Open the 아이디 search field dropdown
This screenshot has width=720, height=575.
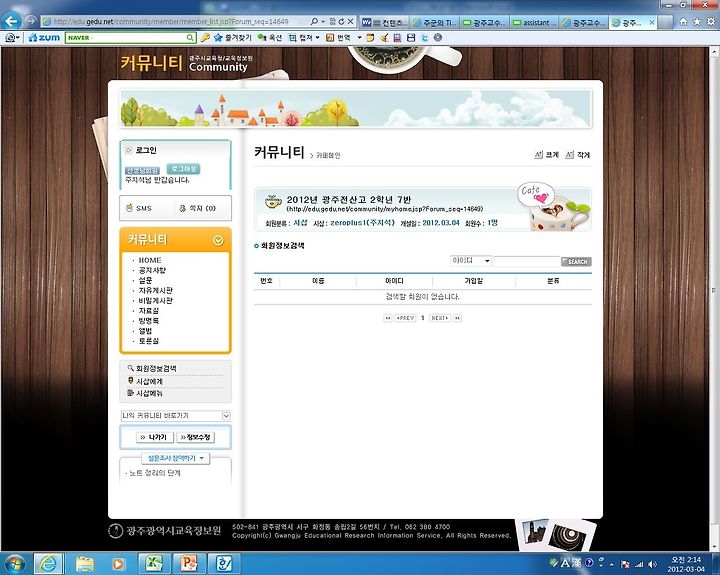[x=487, y=261]
